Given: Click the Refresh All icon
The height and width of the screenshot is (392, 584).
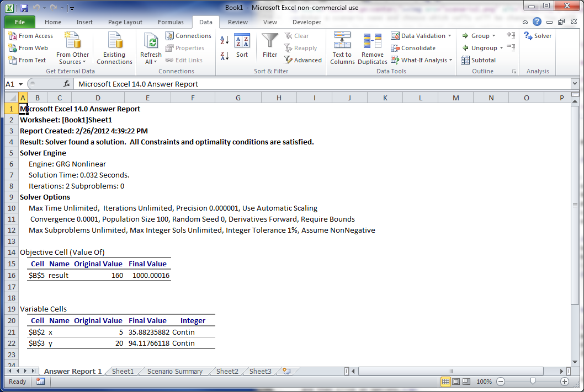Looking at the screenshot, I should (151, 41).
